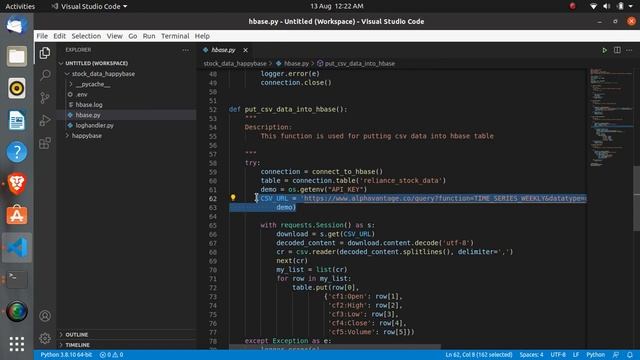
Task: Show Applications grid in the dock
Action: (17, 344)
